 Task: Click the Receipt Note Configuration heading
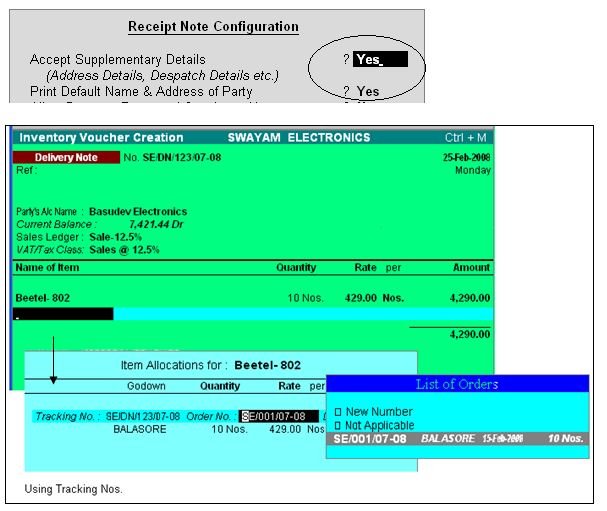point(213,26)
